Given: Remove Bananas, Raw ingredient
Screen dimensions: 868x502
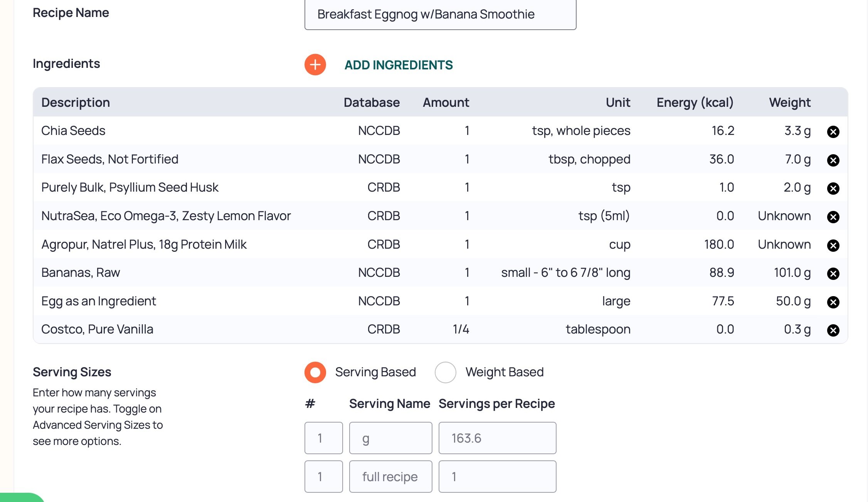Looking at the screenshot, I should coord(833,274).
